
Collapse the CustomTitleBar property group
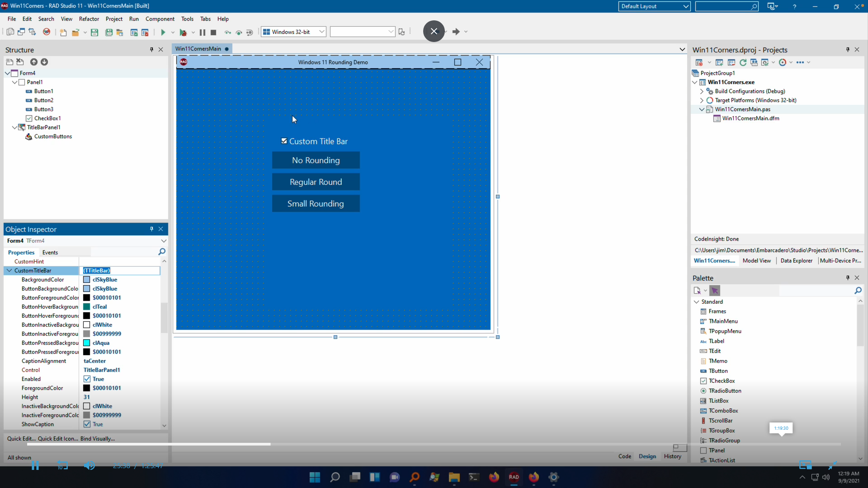[x=9, y=271]
